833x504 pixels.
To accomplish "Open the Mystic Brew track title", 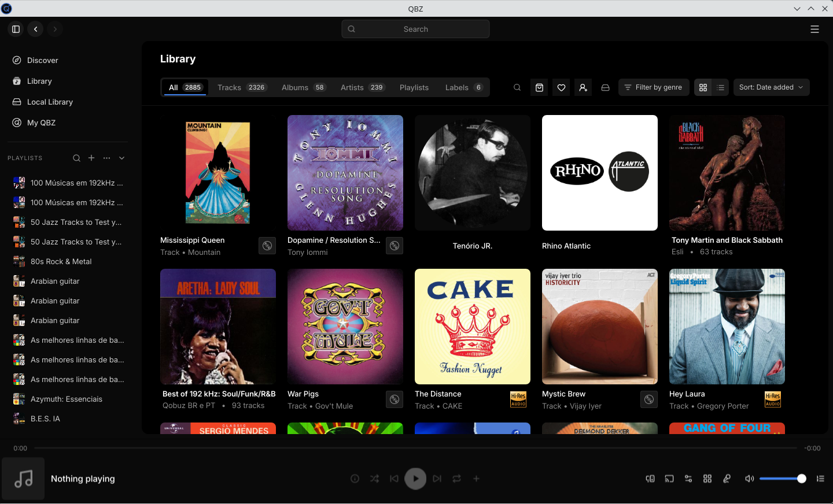I will tap(563, 394).
